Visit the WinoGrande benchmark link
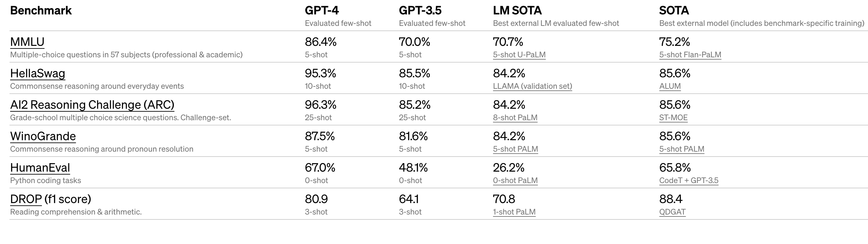The image size is (868, 244). [43, 136]
